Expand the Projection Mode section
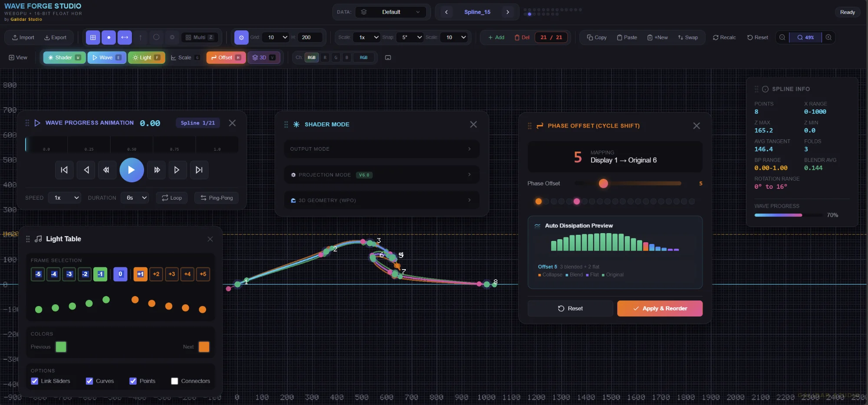The width and height of the screenshot is (868, 405). tap(381, 175)
